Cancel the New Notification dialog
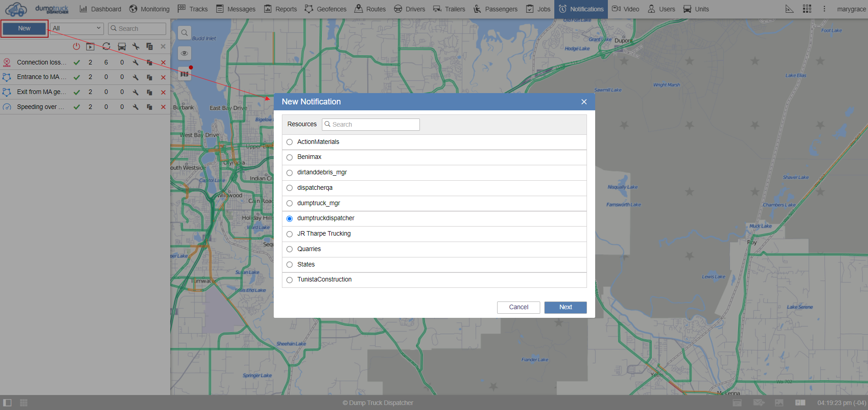Screen dimensions: 868x410 (x=518, y=307)
